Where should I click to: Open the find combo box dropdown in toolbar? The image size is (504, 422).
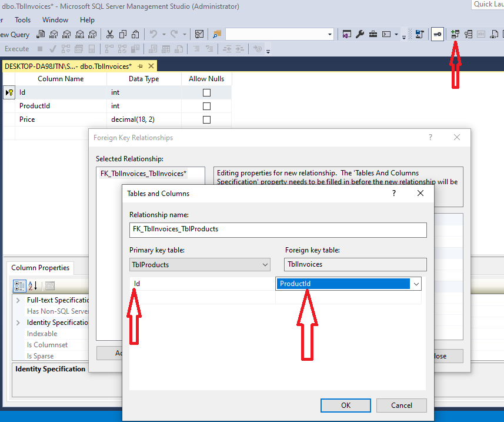coord(330,34)
